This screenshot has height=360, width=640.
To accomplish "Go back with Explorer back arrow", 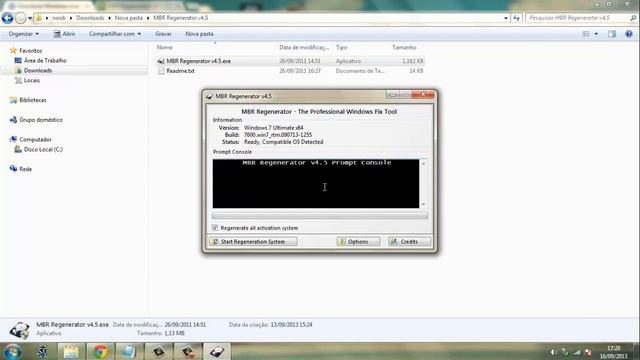I will click(x=7, y=18).
